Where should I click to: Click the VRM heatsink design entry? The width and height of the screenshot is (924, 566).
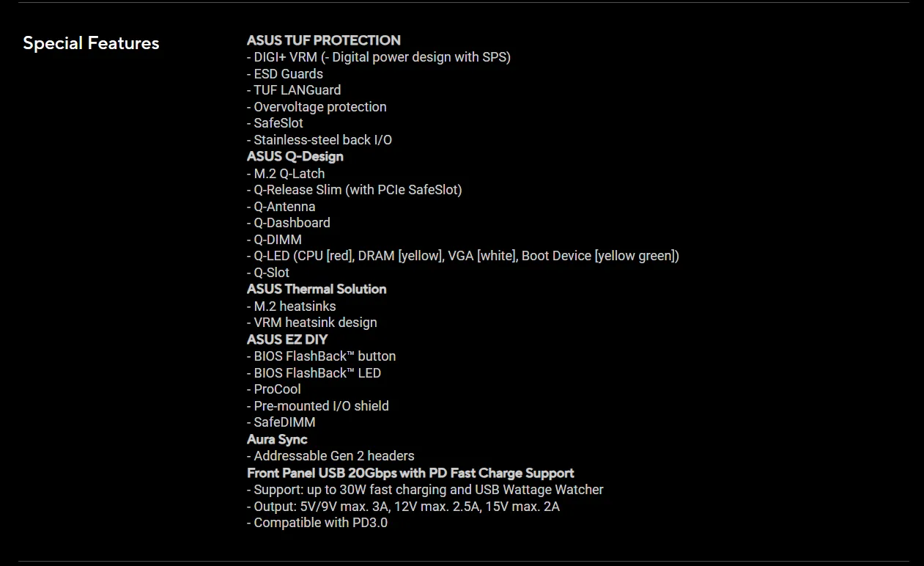[x=312, y=323]
